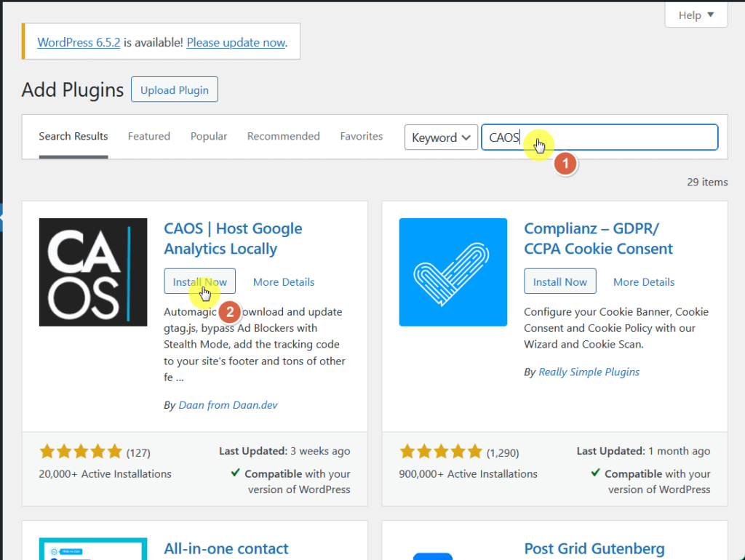Screen dimensions: 745x560
Task: Open Complianz – GDPR/CCPA Cookie Consent title
Action: point(598,239)
